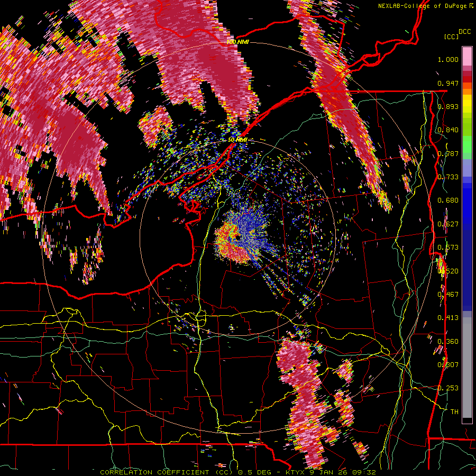Click the Correlation Coefficient KTYX caption at bottom
This screenshot has width=476, height=476.
pos(237,472)
